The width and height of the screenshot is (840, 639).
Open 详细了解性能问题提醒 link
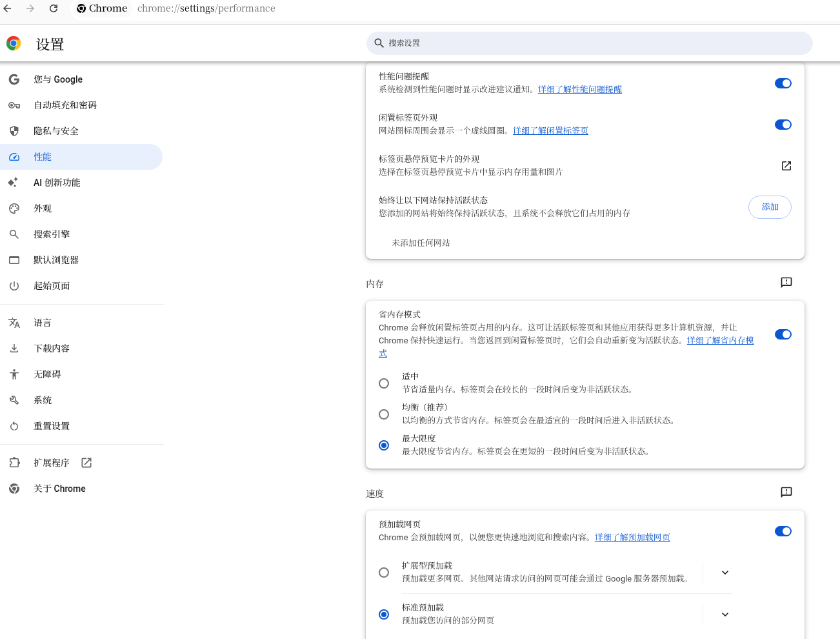pos(580,90)
